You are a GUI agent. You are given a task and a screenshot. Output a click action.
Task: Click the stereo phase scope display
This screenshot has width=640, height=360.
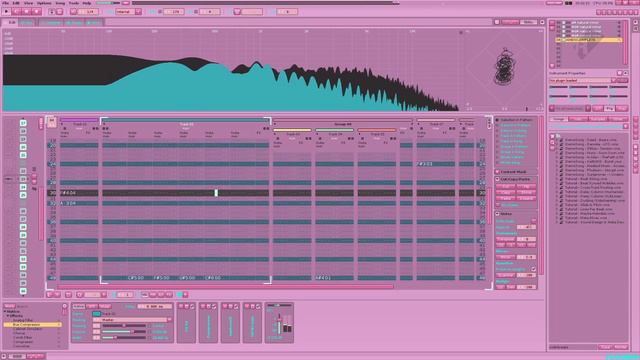tap(504, 69)
